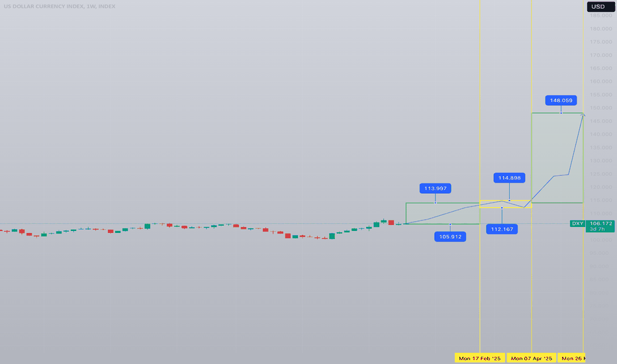Click the 150.000 price axis value
The image size is (617, 364).
tap(601, 108)
